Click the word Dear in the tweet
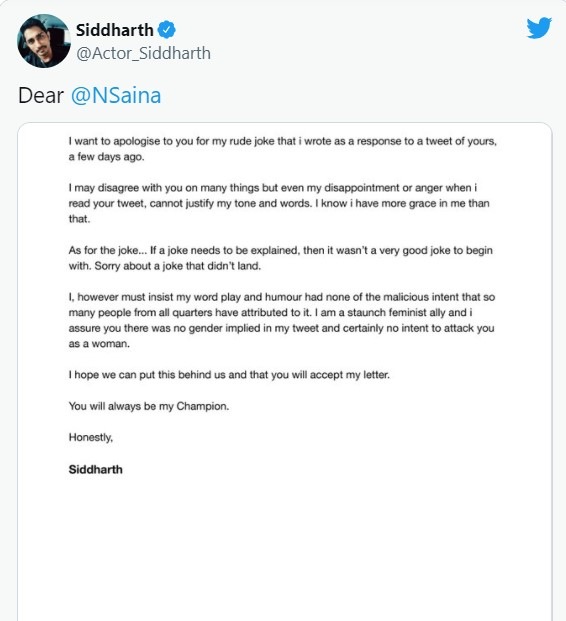Screen dimensions: 566x621 click(x=41, y=95)
